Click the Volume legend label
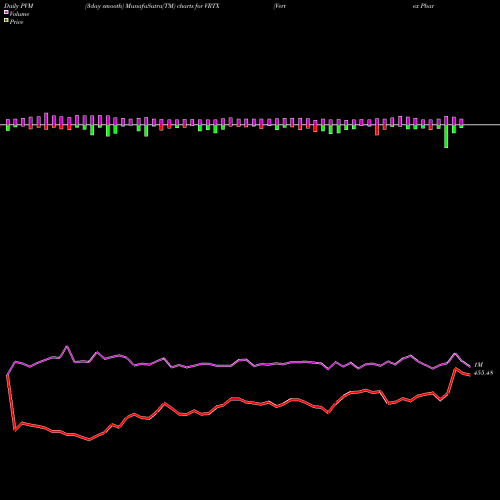The image size is (500, 500). (19, 14)
